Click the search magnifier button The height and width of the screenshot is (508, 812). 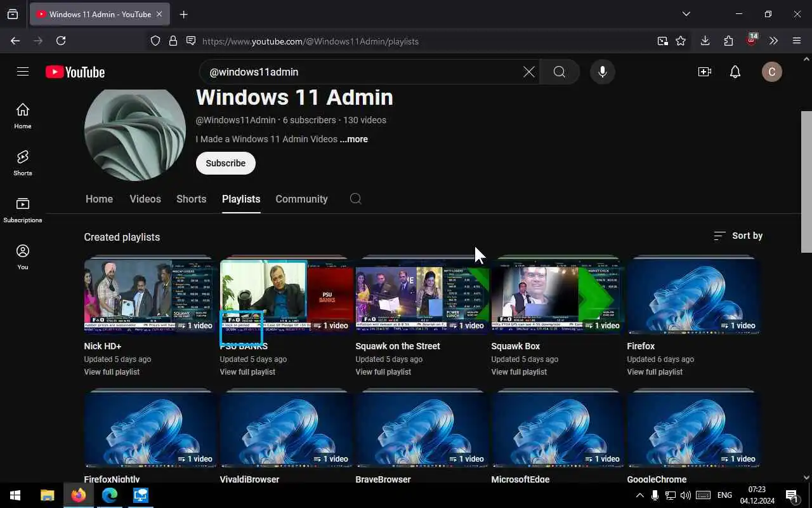[x=559, y=72]
